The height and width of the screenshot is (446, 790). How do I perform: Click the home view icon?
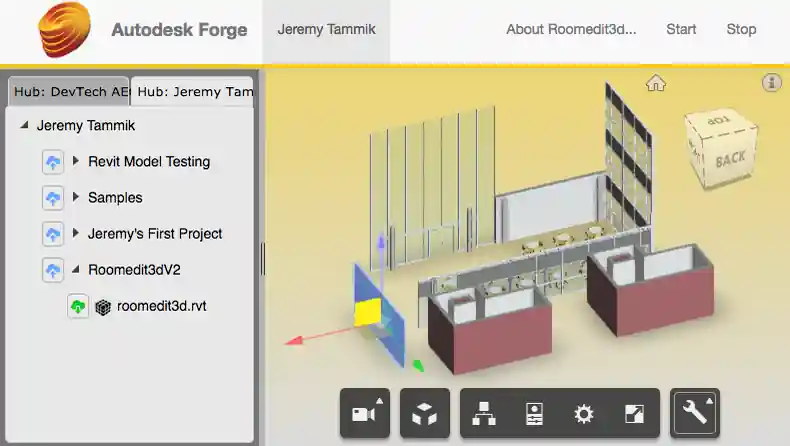click(x=656, y=83)
